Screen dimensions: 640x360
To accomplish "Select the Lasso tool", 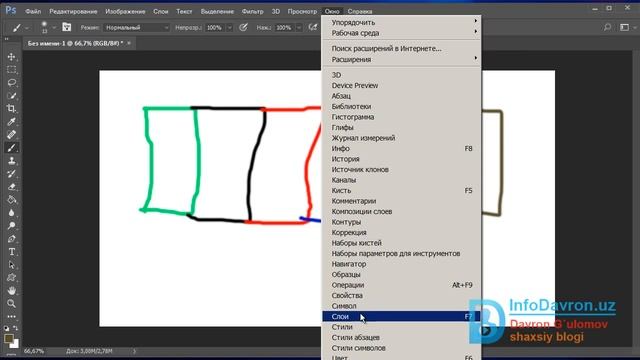I will click(11, 83).
